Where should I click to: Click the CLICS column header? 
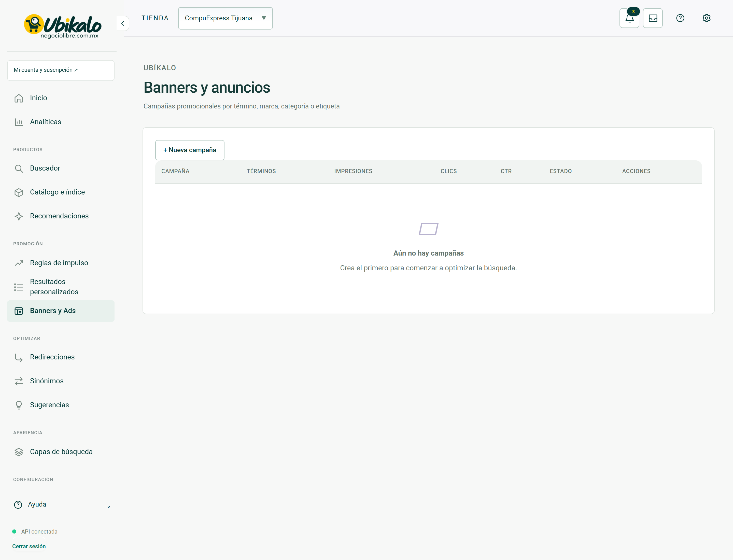[449, 171]
